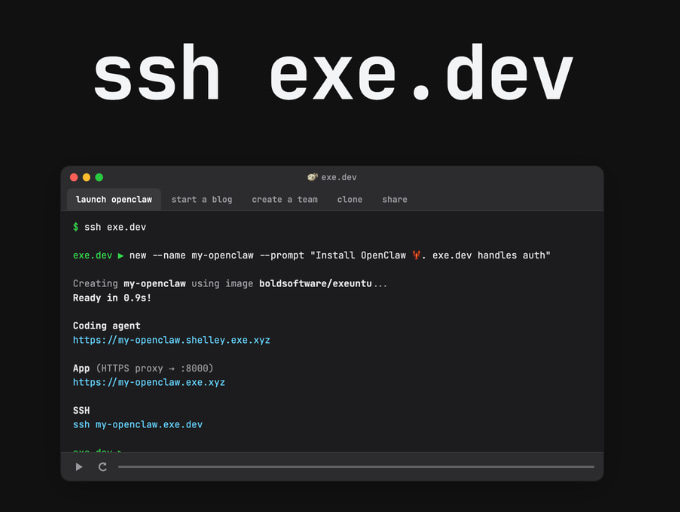Screen dimensions: 680x512
Task: Click the large 'ssh exe.dev' heading
Action: pyautogui.click(x=333, y=73)
